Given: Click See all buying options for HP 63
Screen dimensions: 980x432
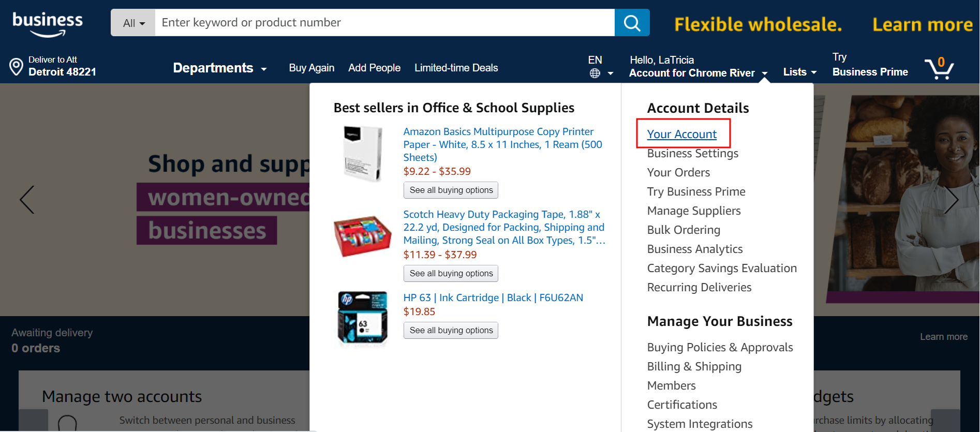Looking at the screenshot, I should coord(451,330).
